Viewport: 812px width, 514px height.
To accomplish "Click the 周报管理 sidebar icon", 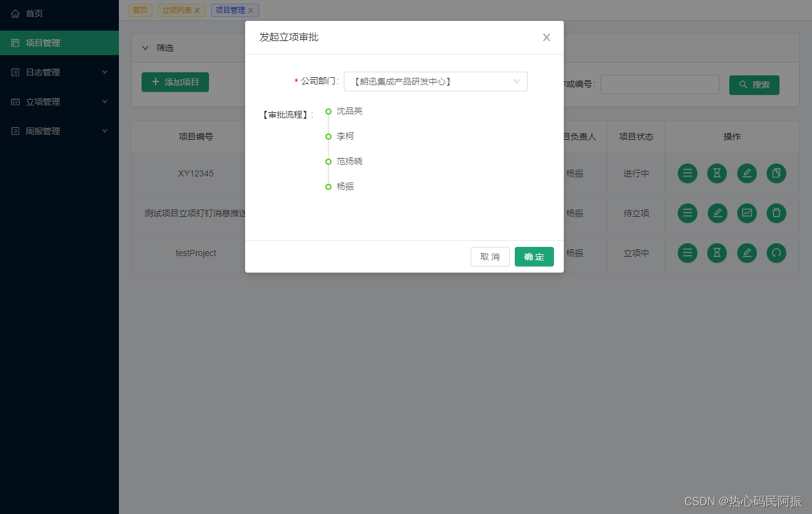I will point(15,131).
